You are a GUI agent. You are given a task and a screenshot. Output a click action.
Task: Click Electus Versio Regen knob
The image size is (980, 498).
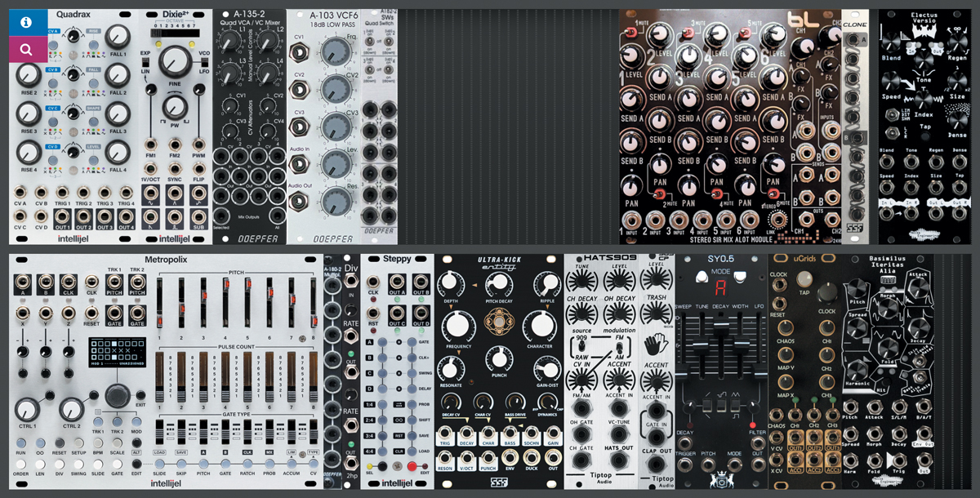[x=959, y=42]
